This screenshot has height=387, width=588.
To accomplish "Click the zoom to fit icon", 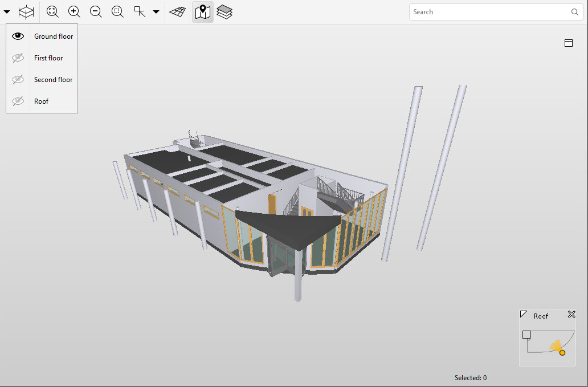I will (52, 12).
